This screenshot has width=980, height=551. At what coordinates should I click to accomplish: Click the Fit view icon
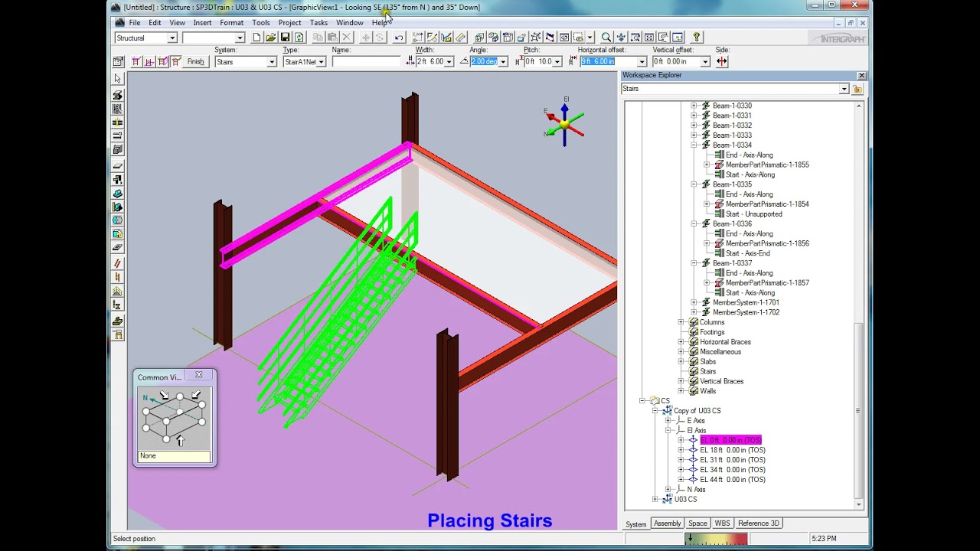[x=649, y=37]
